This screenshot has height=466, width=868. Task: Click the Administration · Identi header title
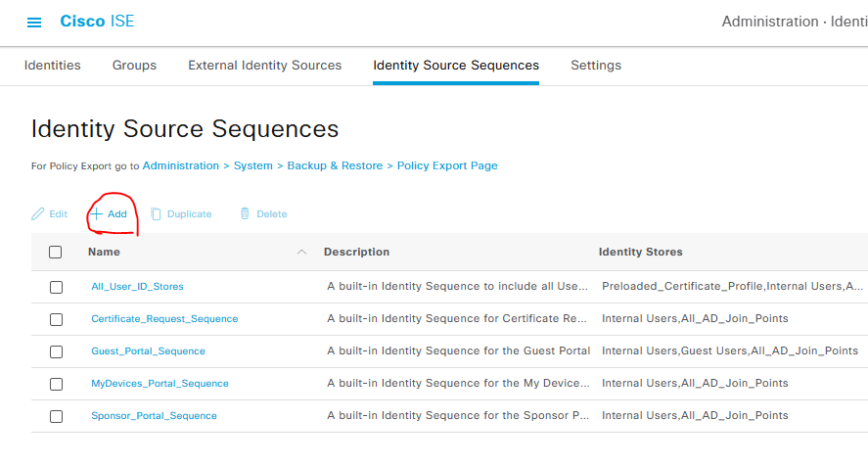pos(795,22)
